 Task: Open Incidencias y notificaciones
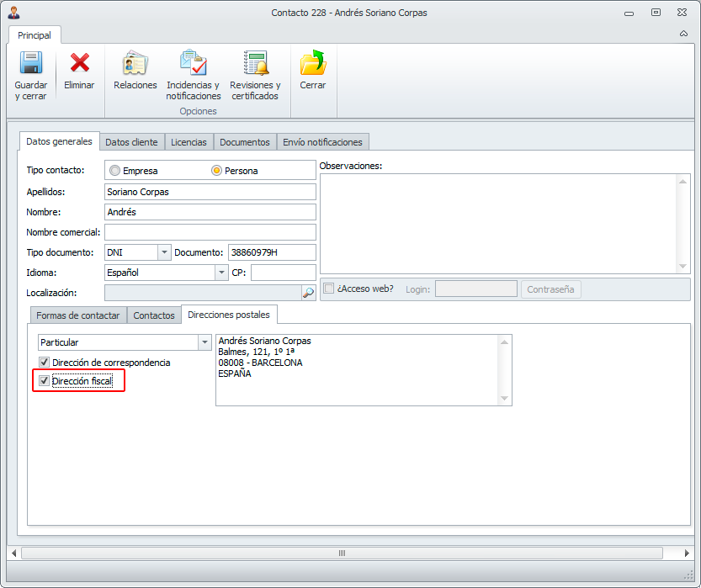coord(193,65)
